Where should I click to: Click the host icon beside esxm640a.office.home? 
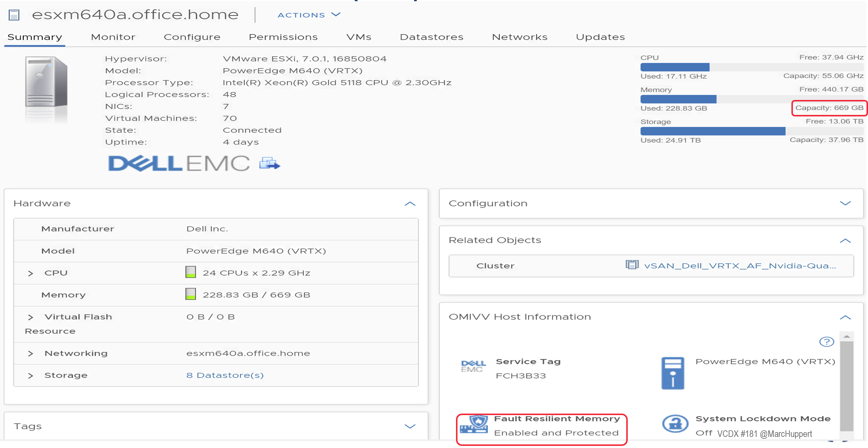pos(14,15)
